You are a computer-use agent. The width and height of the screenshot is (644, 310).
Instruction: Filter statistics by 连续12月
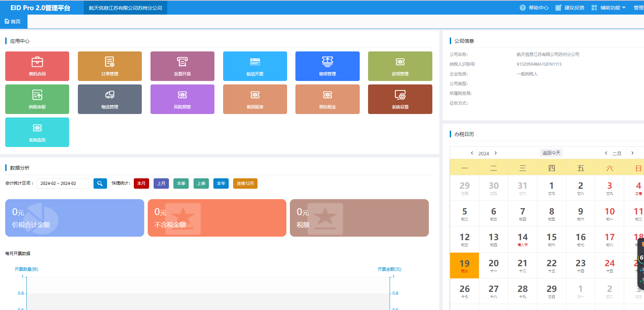tap(245, 183)
